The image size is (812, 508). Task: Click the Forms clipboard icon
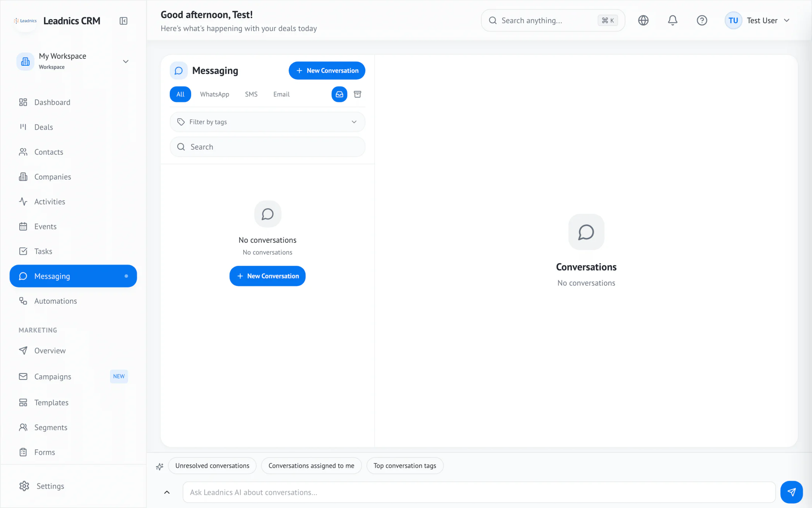coord(23,452)
